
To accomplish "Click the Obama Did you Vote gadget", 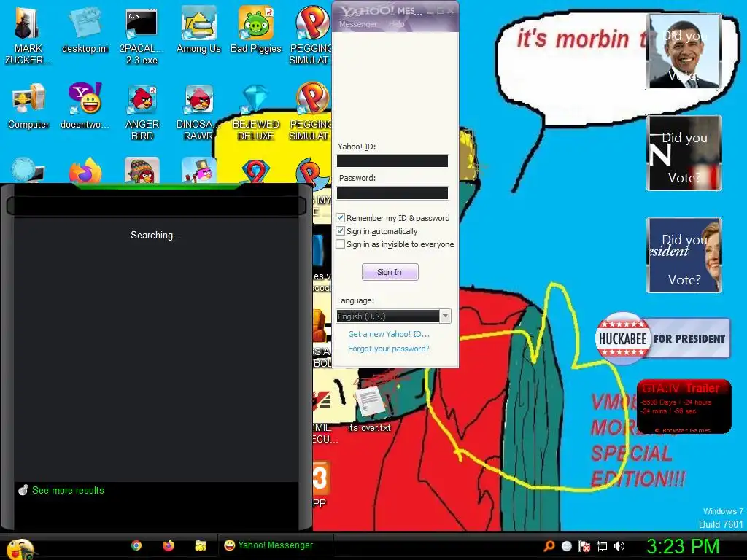I will (x=684, y=51).
